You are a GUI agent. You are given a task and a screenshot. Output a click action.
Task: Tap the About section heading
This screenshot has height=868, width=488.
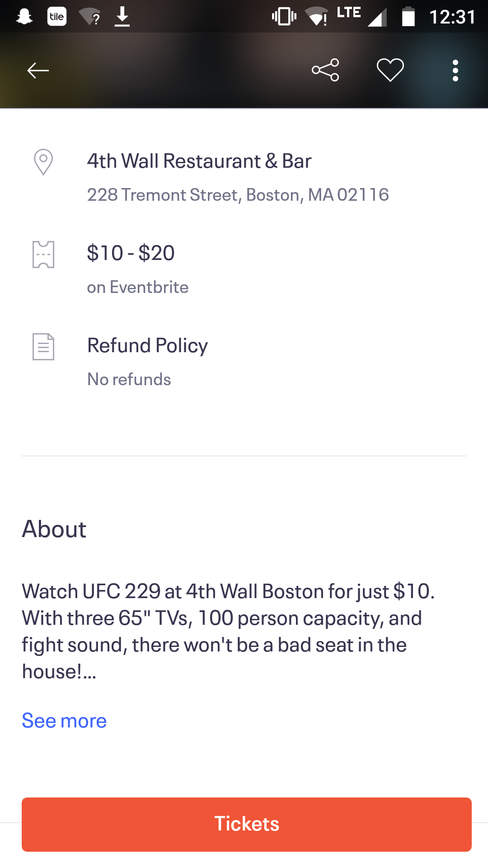54,529
